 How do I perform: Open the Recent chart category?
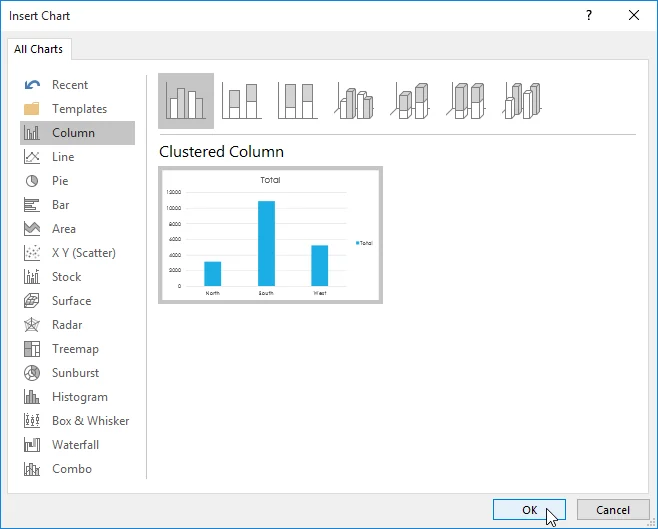pyautogui.click(x=78, y=85)
